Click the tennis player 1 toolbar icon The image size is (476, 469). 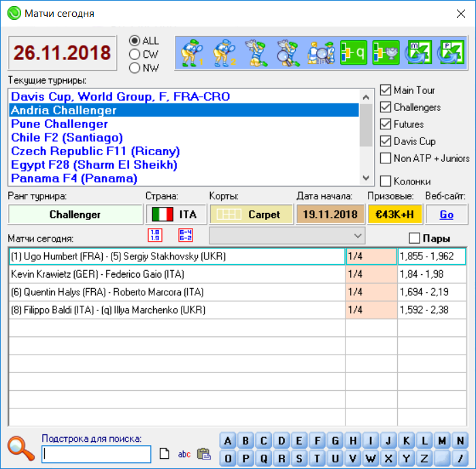192,52
